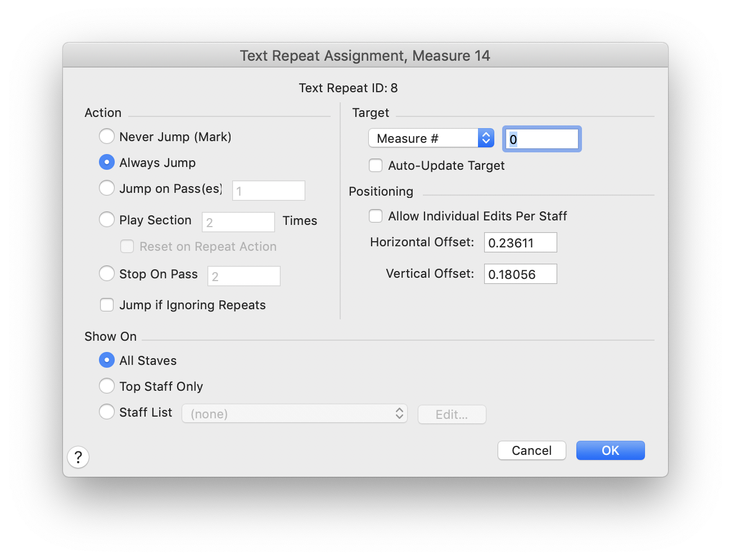Click the Play Section times field

(x=238, y=222)
